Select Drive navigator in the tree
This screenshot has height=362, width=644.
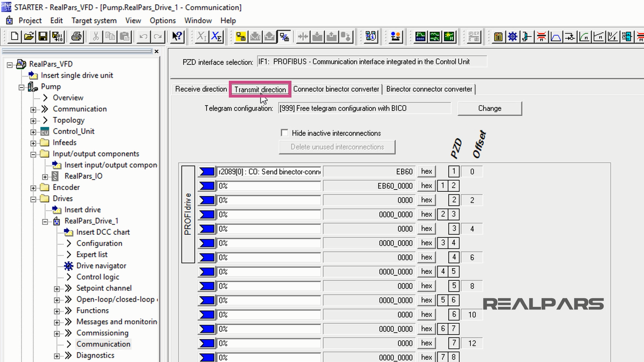pyautogui.click(x=101, y=266)
